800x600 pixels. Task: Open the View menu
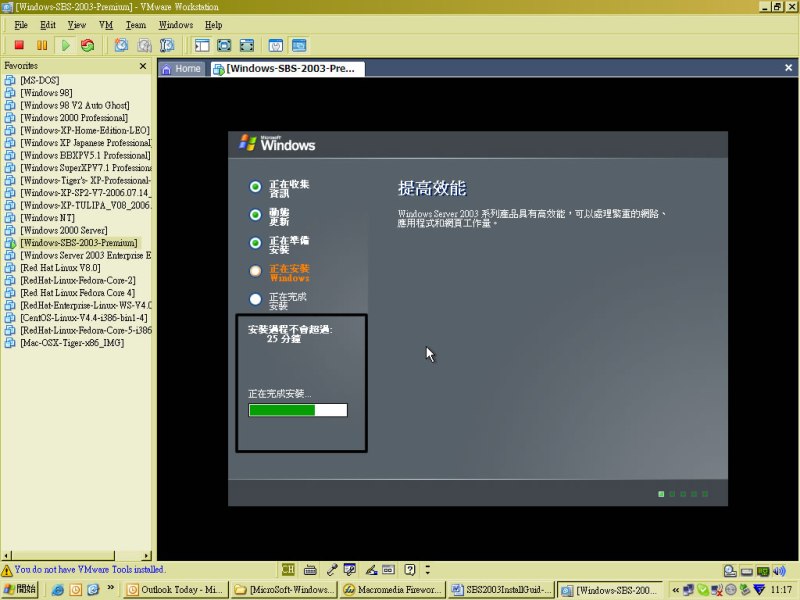(x=77, y=25)
